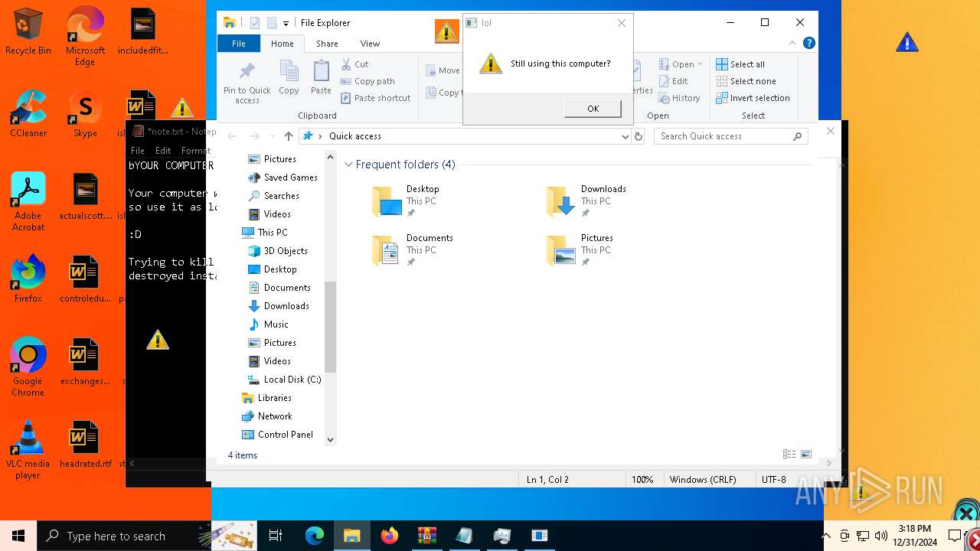Screen dimensions: 980x551
Task: Expand the address bar history dropdown
Action: pyautogui.click(x=626, y=136)
